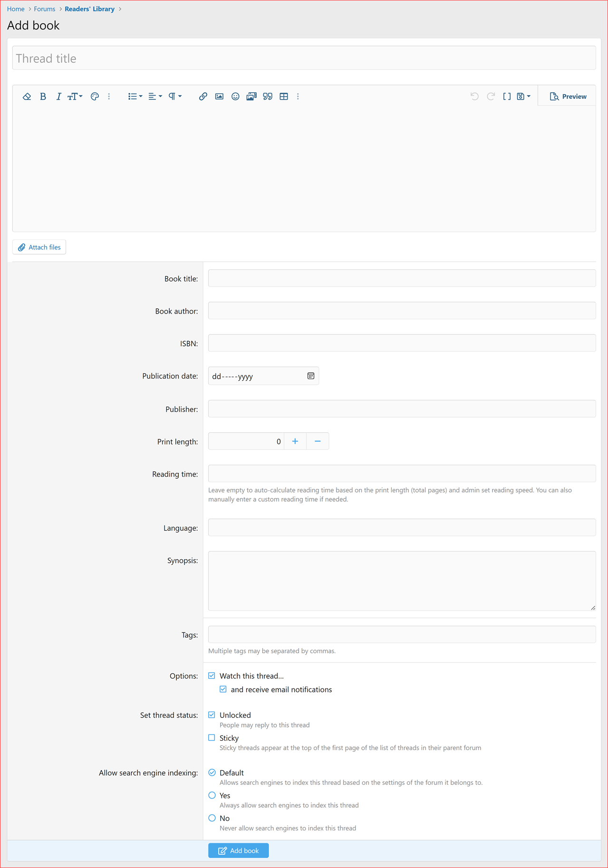This screenshot has width=608, height=868.
Task: Expand the font size dropdown
Action: tap(75, 96)
